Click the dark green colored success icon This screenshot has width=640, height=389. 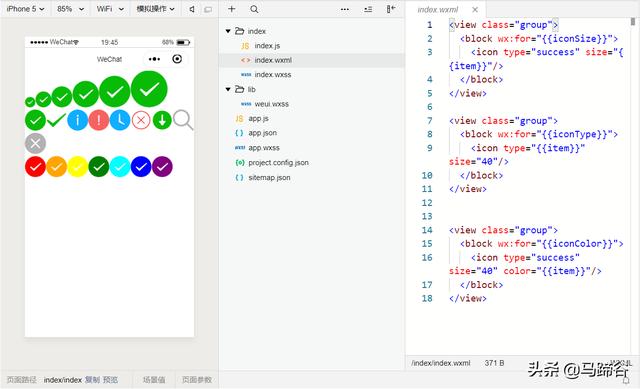[x=99, y=167]
